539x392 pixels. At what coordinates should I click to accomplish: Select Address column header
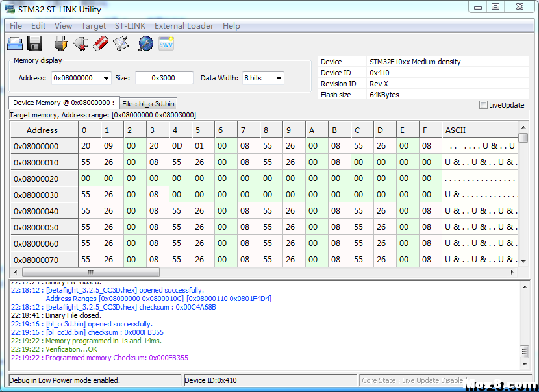pyautogui.click(x=44, y=130)
